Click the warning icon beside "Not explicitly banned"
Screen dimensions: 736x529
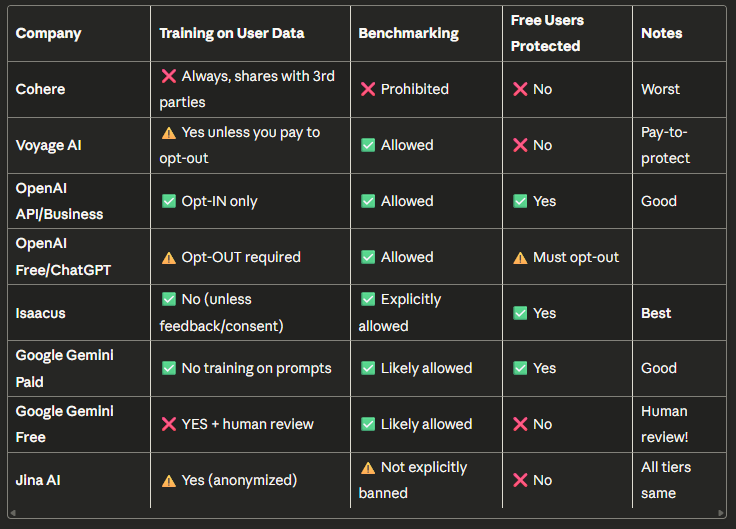pyautogui.click(x=368, y=467)
